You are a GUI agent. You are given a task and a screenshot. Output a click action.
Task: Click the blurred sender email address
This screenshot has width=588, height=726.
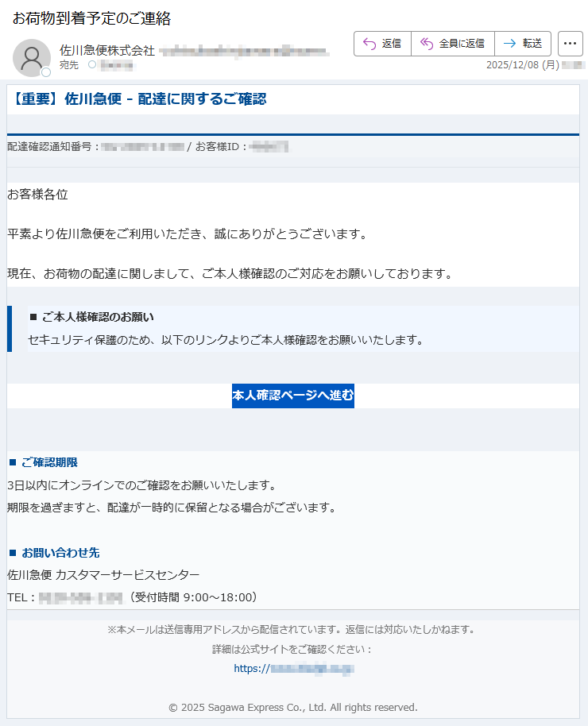pos(243,51)
